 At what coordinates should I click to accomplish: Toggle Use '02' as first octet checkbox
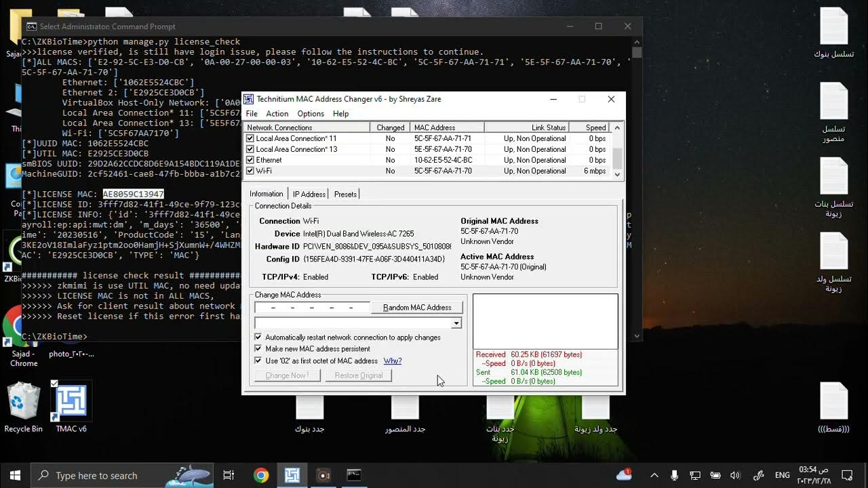click(258, 361)
